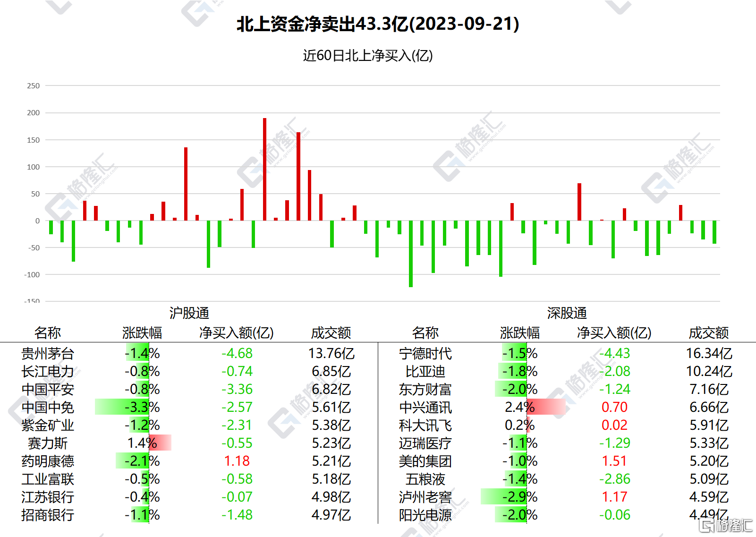Select 泸州老窖 stock name

(x=425, y=497)
